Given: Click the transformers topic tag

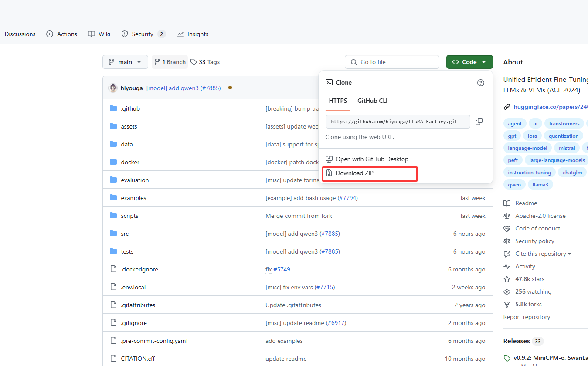Looking at the screenshot, I should click(x=564, y=124).
